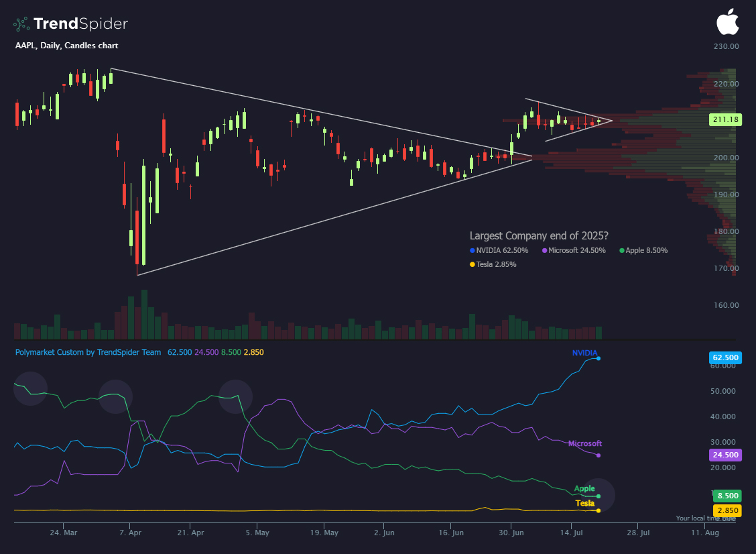Click the Apple line endpoint dot
756x554 pixels.
click(598, 496)
